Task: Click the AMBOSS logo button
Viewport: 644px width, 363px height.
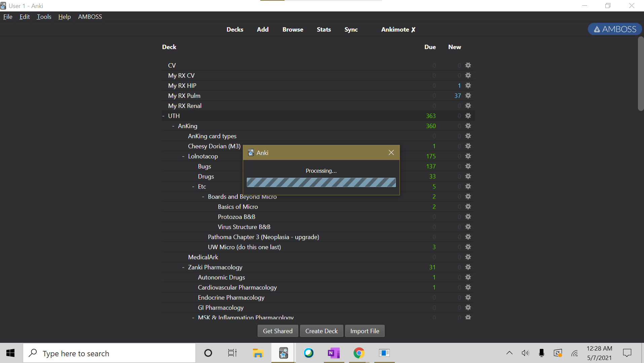Action: [x=615, y=29]
